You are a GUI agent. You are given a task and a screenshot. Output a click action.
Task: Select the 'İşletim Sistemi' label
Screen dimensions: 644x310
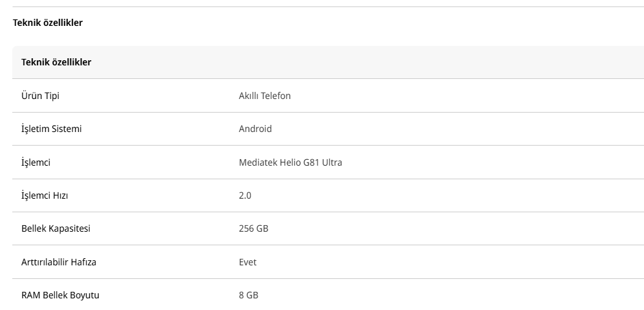point(52,129)
